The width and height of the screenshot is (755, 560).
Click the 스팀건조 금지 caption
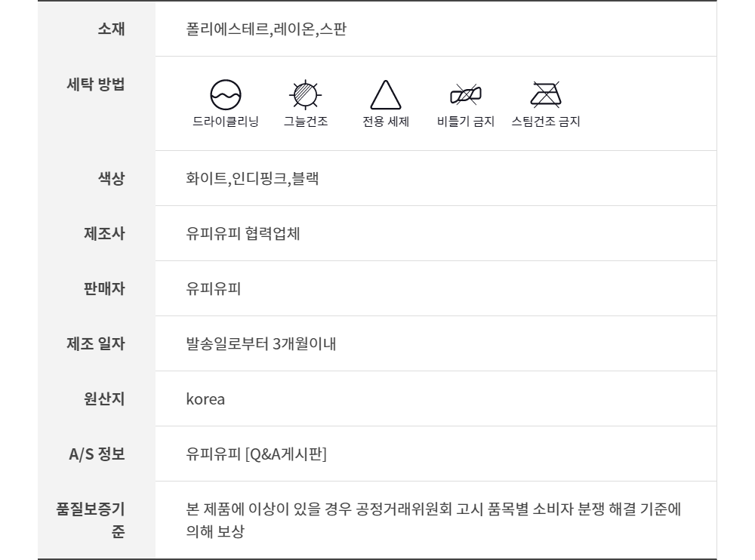545,122
